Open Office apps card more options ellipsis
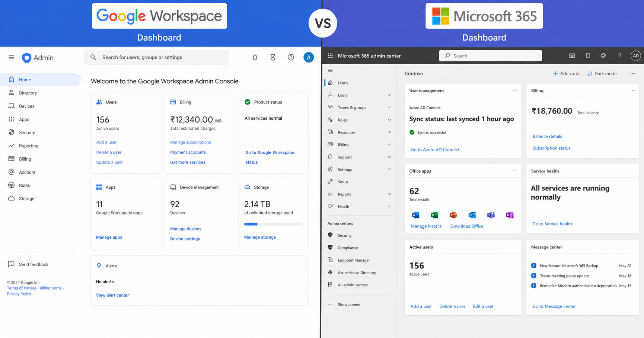The height and width of the screenshot is (338, 644). click(x=514, y=171)
